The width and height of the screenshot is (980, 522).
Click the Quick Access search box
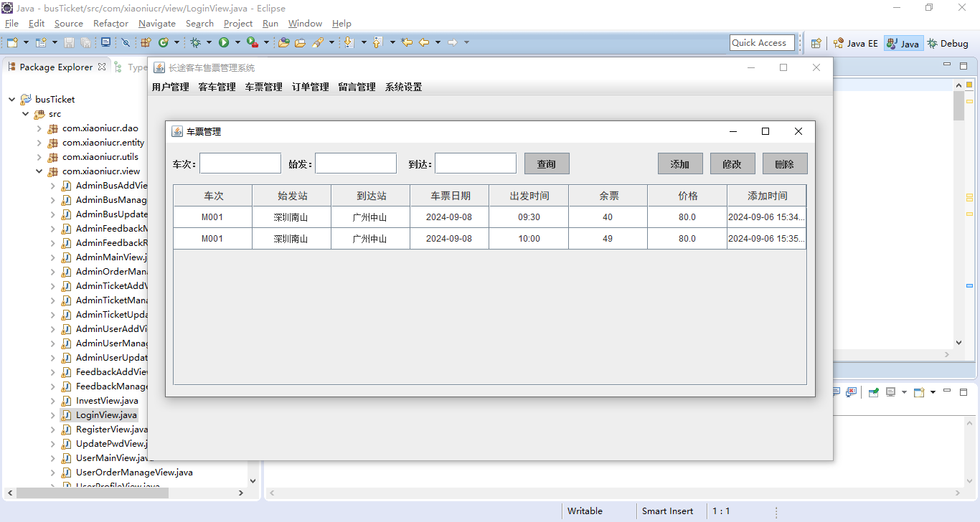point(762,43)
